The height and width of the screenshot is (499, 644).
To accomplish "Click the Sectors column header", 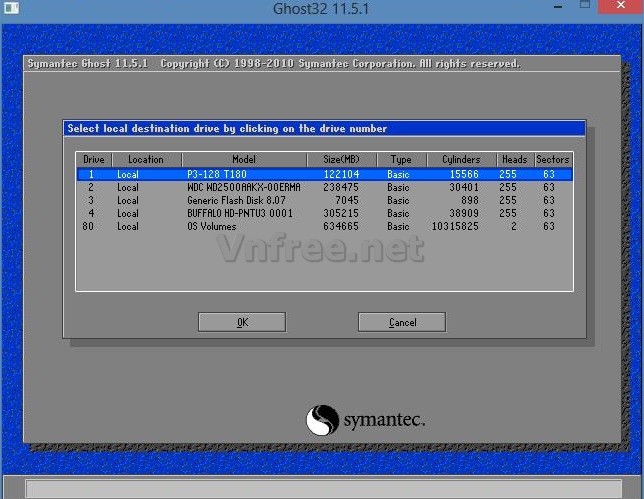I will click(552, 159).
